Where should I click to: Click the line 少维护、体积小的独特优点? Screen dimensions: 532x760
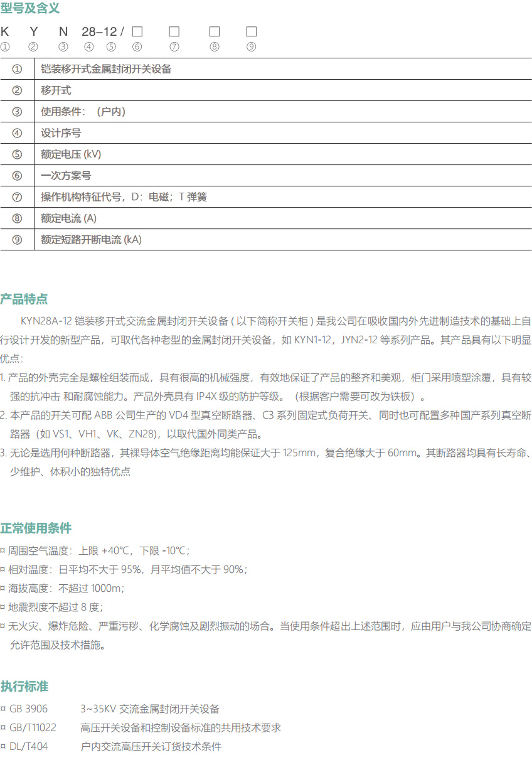coord(70,472)
